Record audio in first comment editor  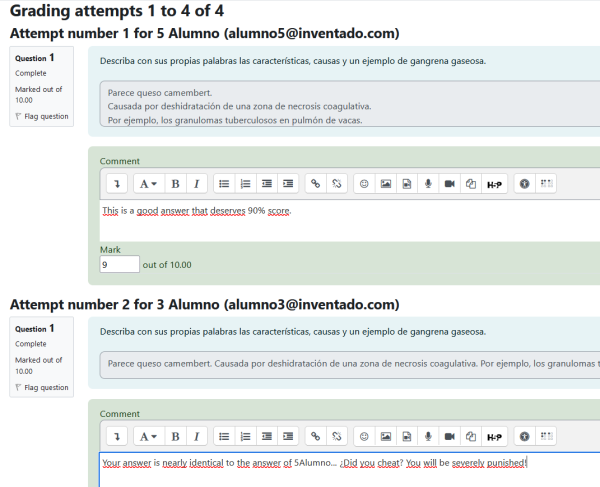coord(428,184)
